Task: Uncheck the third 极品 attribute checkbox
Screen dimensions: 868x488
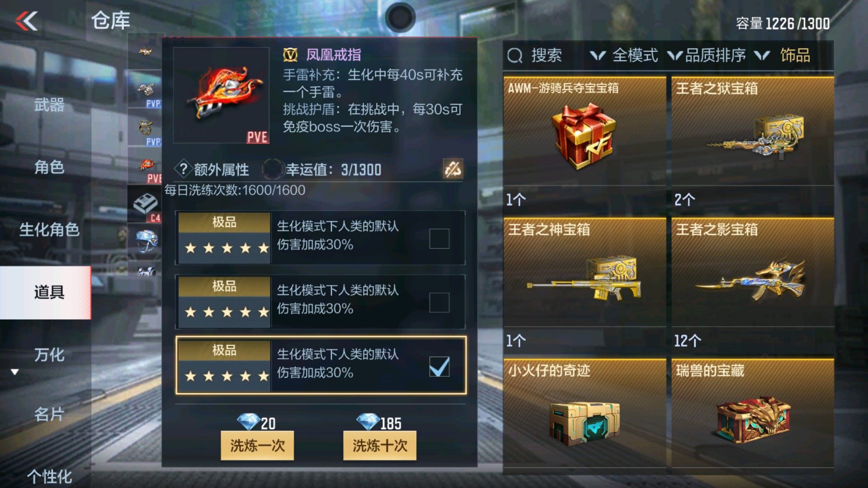Action: (439, 366)
